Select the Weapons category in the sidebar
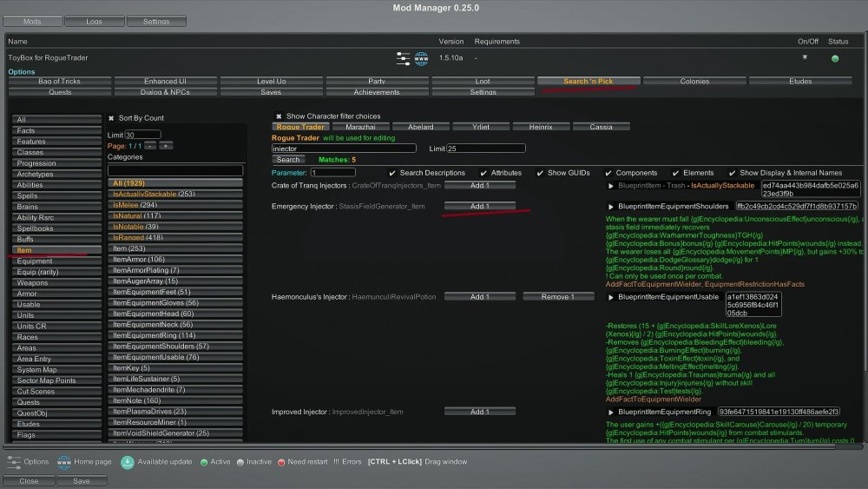 33,283
